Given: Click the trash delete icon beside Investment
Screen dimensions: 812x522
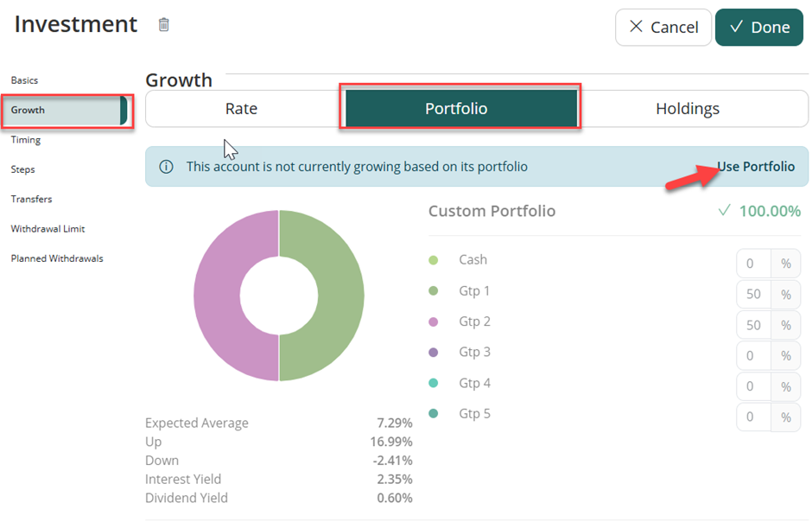Looking at the screenshot, I should (164, 25).
